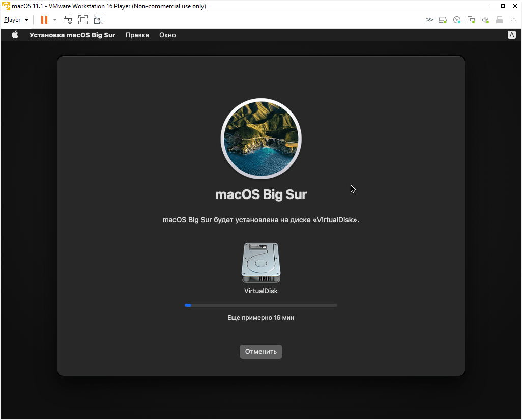Click the hard disk device status icon
This screenshot has height=420, width=522.
[443, 20]
